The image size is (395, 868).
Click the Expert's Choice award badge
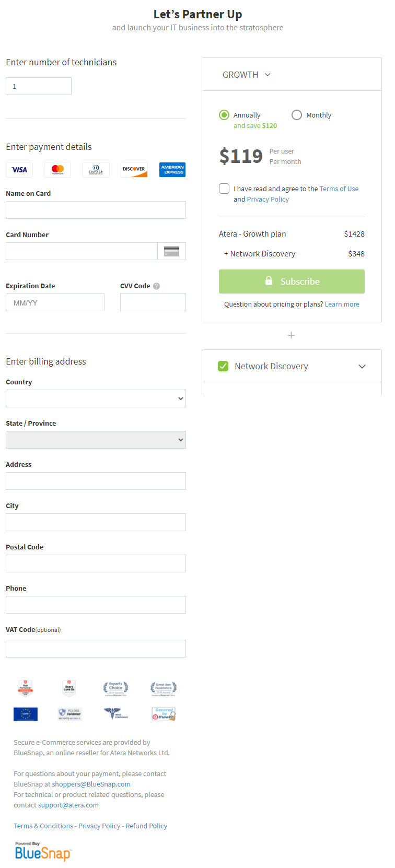(x=115, y=689)
